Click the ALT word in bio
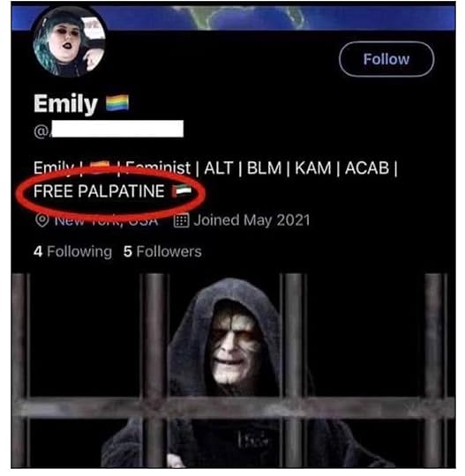Image resolution: width=465 pixels, height=476 pixels. pyautogui.click(x=219, y=167)
